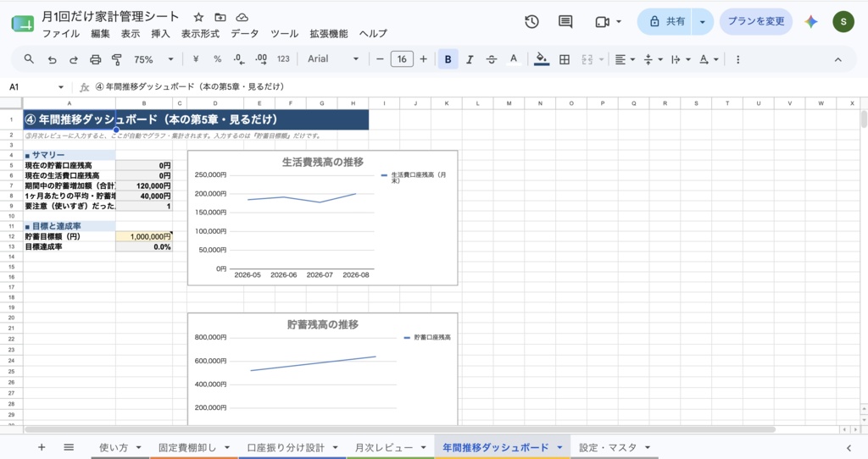Open the 拡張機能 menu
Image resolution: width=868 pixels, height=459 pixels.
click(329, 34)
